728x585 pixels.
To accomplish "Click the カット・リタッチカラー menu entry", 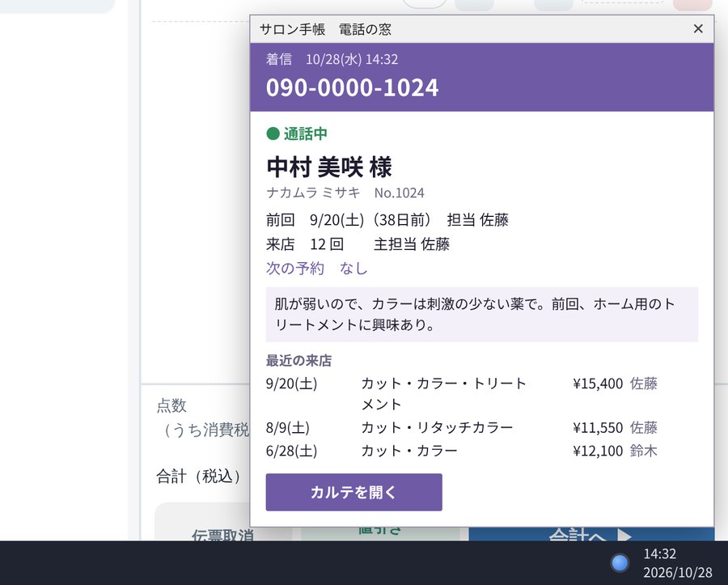I will pos(437,427).
